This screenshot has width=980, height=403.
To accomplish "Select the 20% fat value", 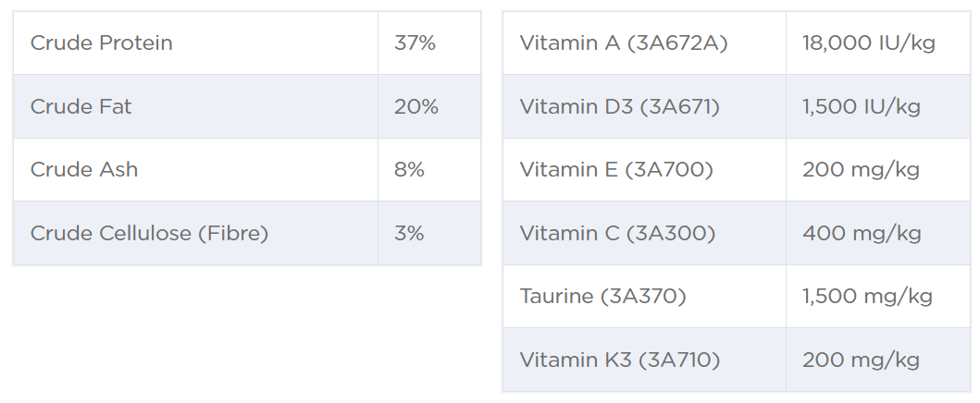I will [416, 106].
